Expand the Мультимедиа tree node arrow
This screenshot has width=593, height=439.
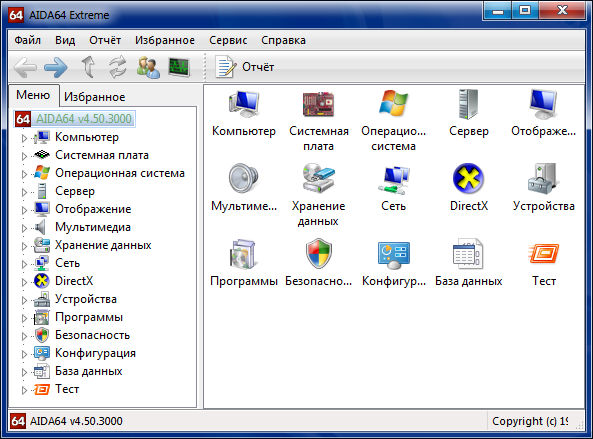coord(24,228)
